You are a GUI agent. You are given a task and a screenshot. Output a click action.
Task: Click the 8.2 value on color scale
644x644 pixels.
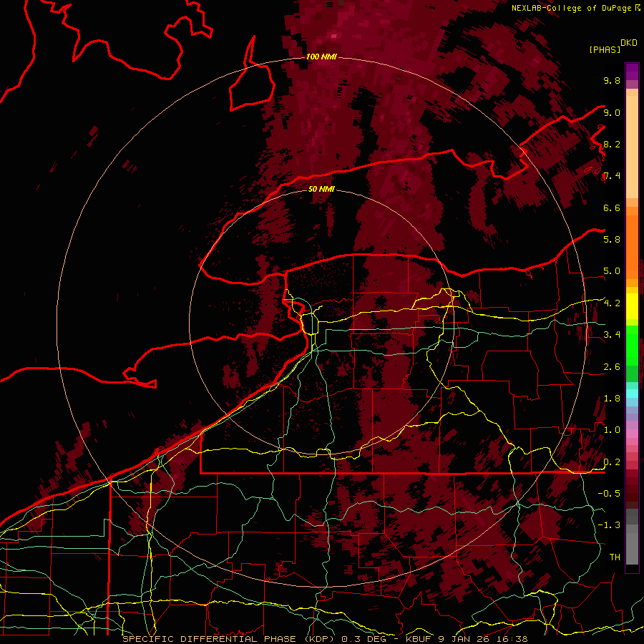pyautogui.click(x=612, y=144)
